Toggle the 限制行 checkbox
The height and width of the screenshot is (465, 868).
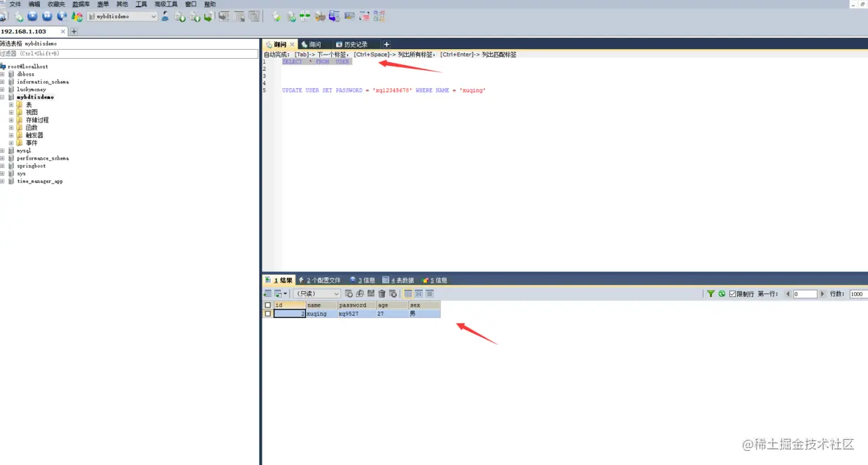click(x=732, y=294)
